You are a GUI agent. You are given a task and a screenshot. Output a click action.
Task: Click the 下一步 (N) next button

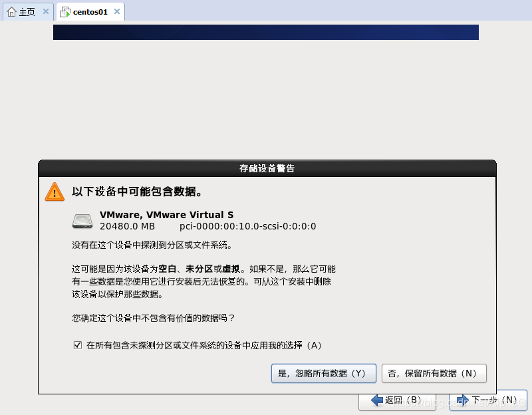pyautogui.click(x=488, y=400)
